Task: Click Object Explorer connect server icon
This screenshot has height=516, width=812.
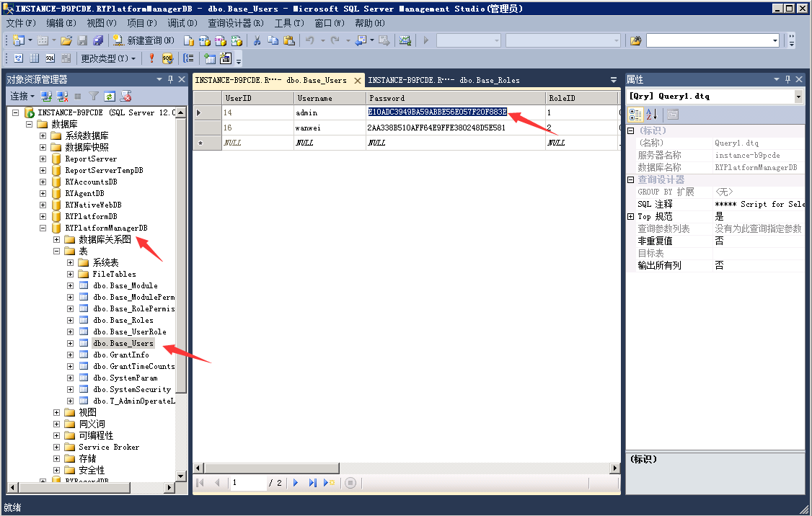Action: (x=46, y=97)
